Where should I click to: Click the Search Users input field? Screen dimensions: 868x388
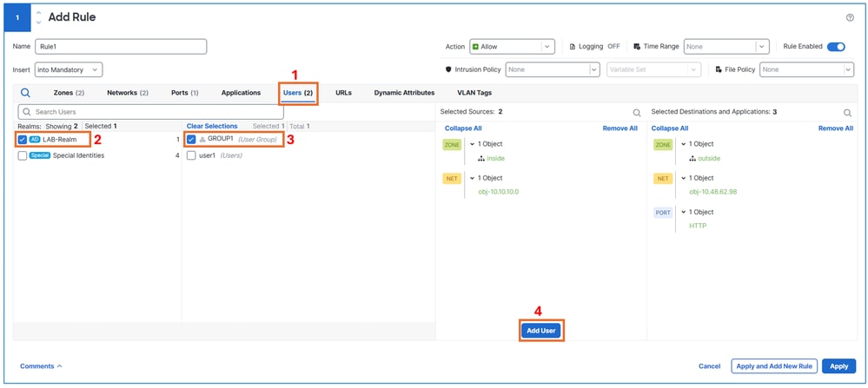150,112
